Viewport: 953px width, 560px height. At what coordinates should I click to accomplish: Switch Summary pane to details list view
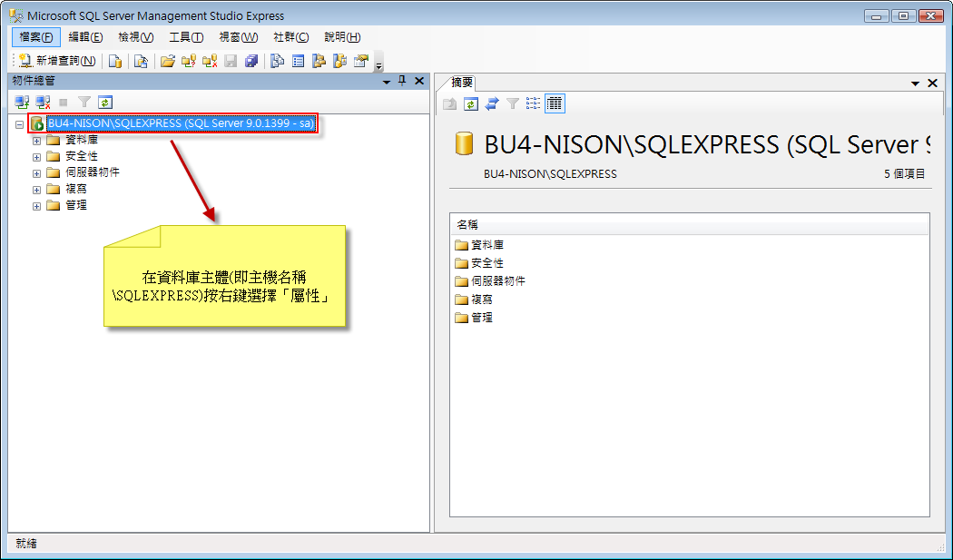tap(554, 103)
